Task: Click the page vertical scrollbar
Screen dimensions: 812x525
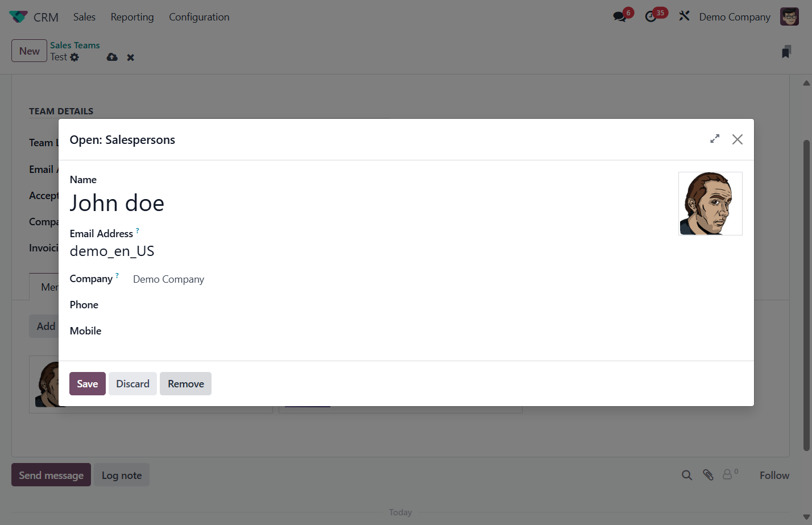Action: click(x=806, y=296)
